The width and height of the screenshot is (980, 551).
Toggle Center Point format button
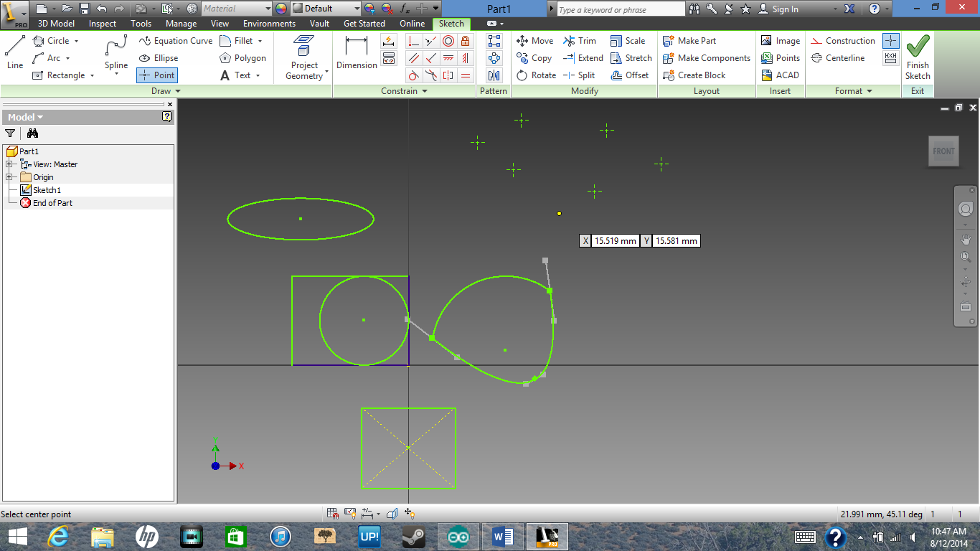pos(891,41)
